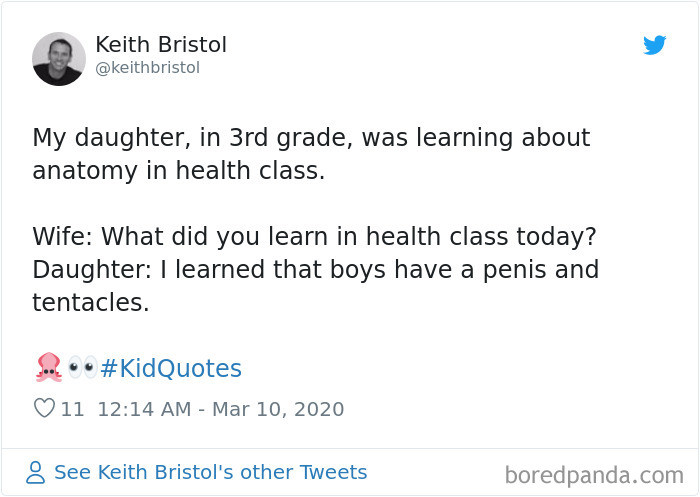Click the eyes emoji in the tweet
Screen dimensions: 700x497
click(82, 368)
